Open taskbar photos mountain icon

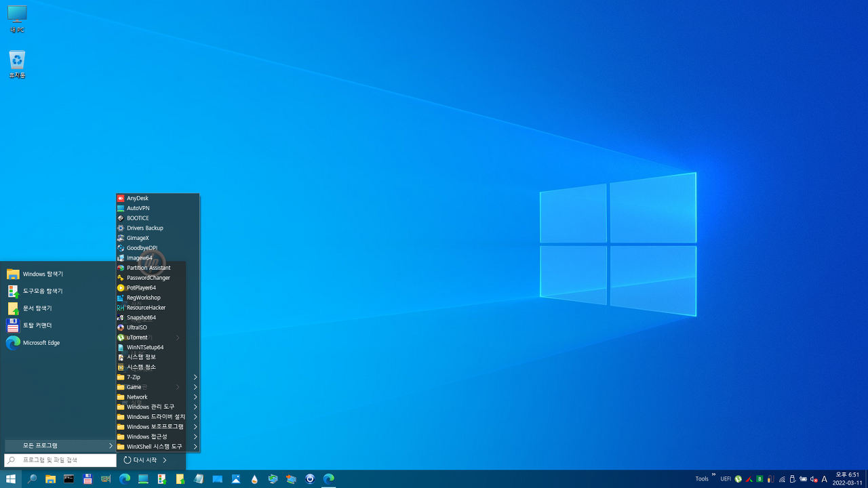click(236, 479)
